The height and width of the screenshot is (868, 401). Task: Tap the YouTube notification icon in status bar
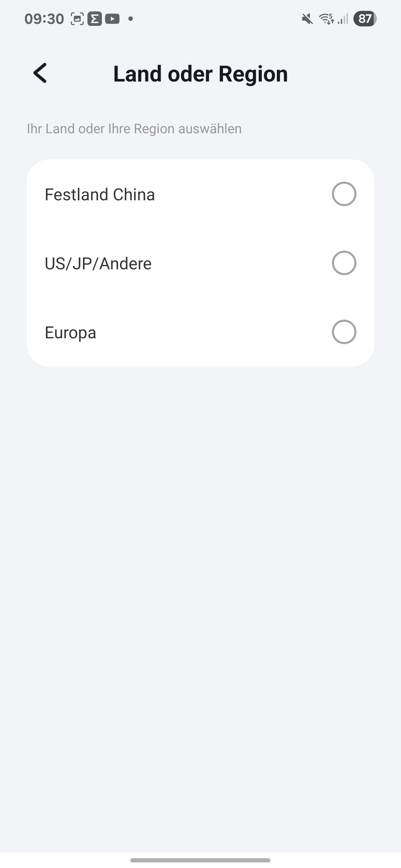[112, 19]
